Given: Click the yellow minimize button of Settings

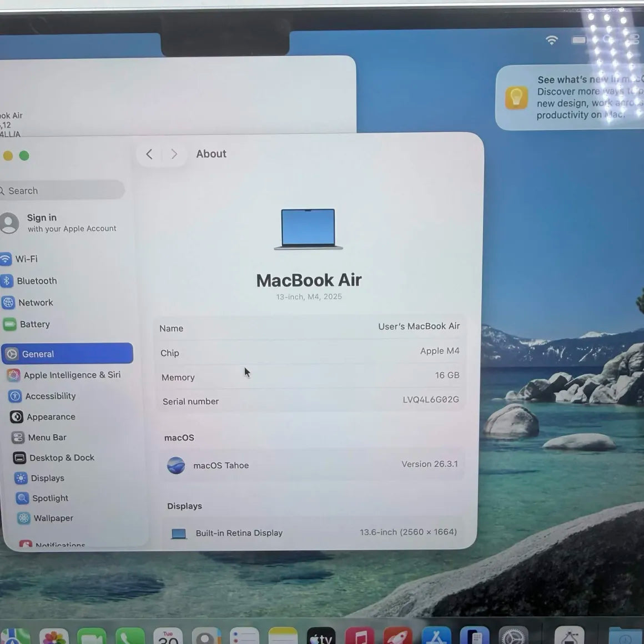Looking at the screenshot, I should click(7, 155).
